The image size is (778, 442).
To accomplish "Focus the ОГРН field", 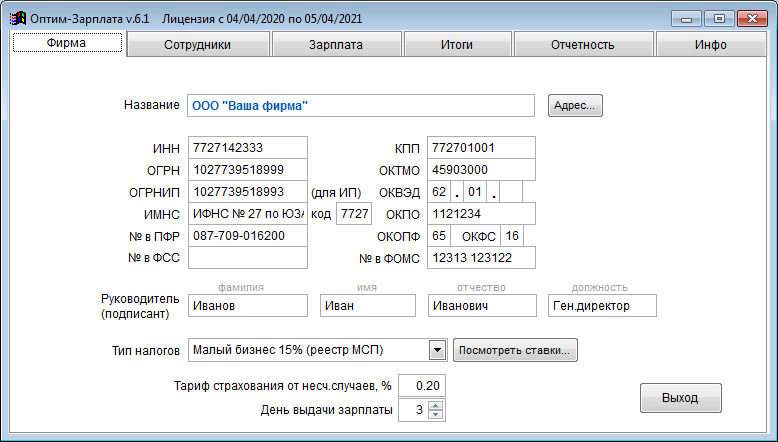I will (x=248, y=170).
